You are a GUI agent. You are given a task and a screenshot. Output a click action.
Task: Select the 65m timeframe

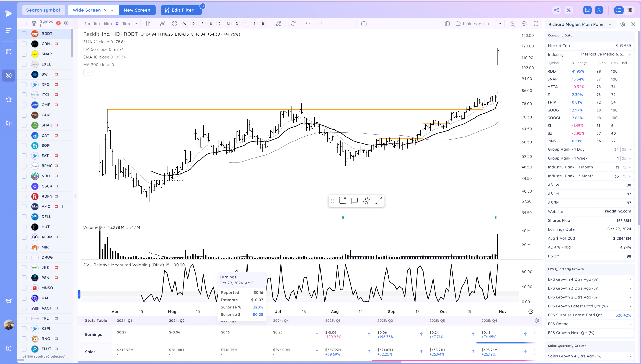[108, 24]
